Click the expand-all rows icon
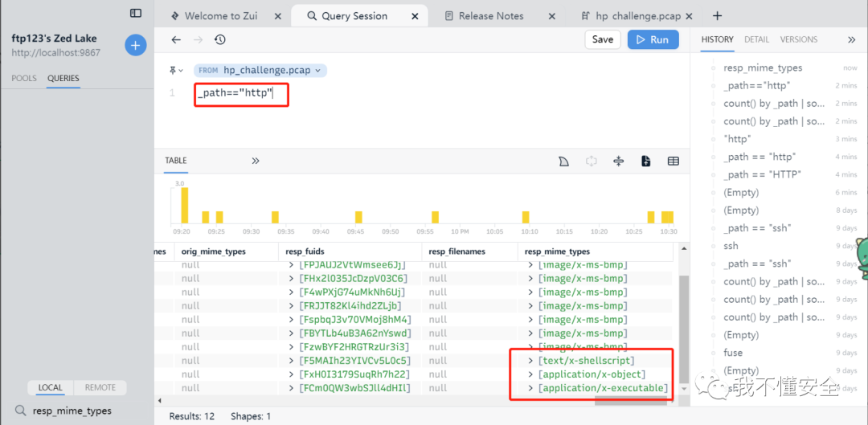The width and height of the screenshot is (868, 425). [x=592, y=161]
